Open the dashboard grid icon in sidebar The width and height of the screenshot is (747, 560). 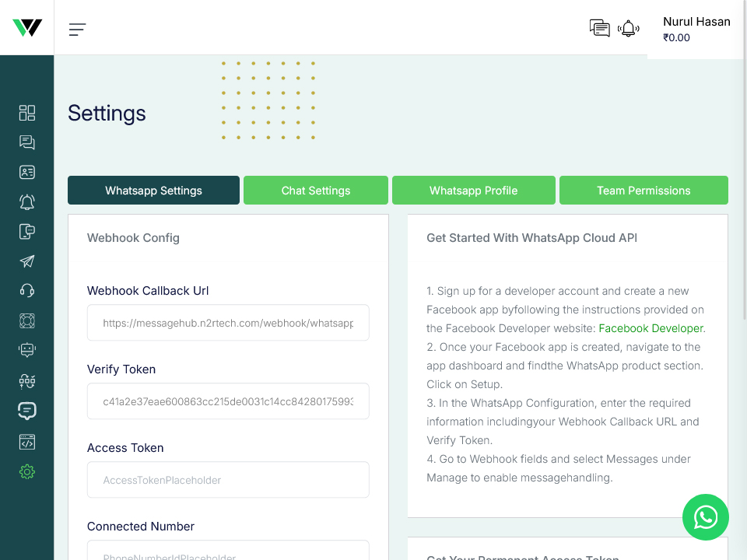pos(27,113)
